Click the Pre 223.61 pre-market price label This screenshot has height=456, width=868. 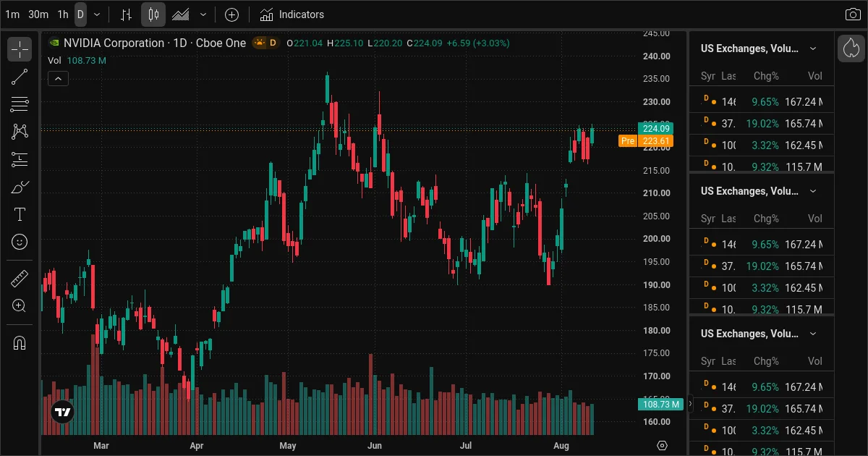click(646, 141)
